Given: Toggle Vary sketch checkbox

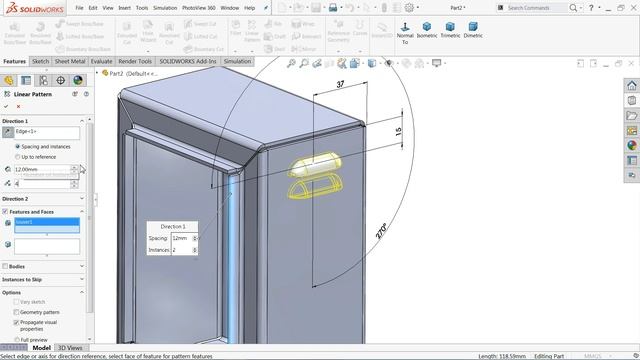Looking at the screenshot, I should 16,302.
